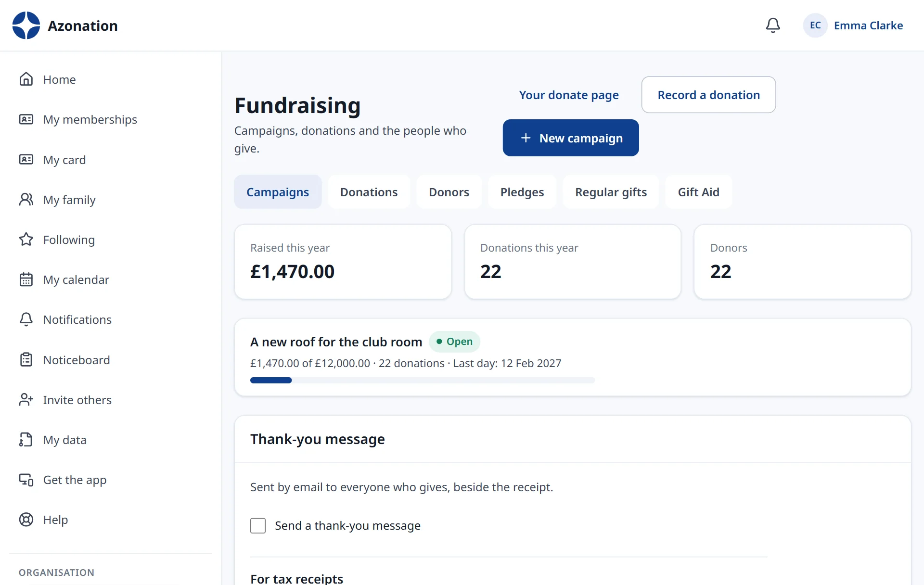Screen dimensions: 924x585
Task: Click the roof campaign progress bar
Action: click(423, 380)
